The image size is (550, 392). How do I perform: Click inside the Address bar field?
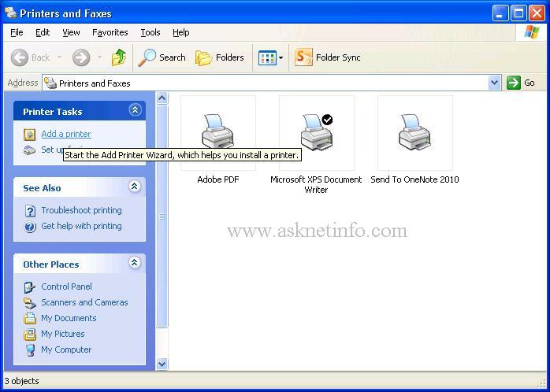[266, 83]
